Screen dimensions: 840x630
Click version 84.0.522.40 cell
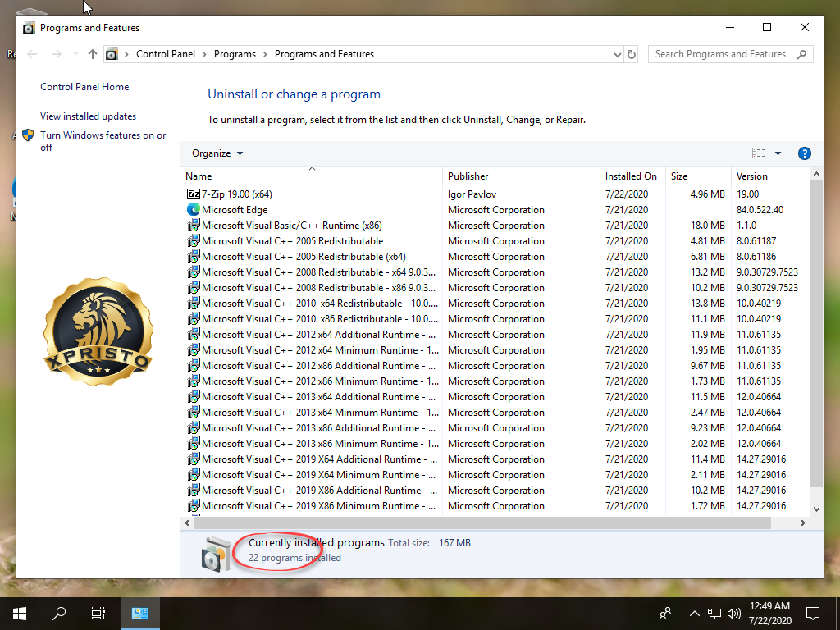click(x=760, y=209)
